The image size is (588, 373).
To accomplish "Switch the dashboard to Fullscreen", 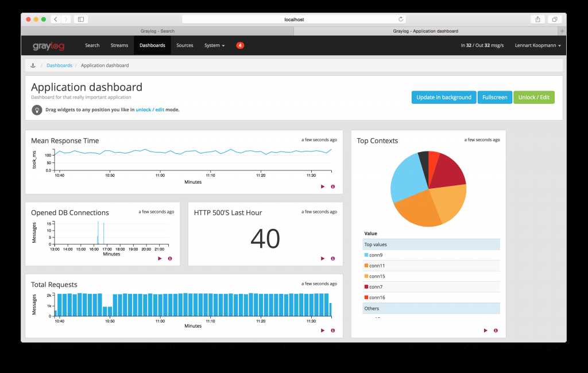I will click(x=494, y=97).
